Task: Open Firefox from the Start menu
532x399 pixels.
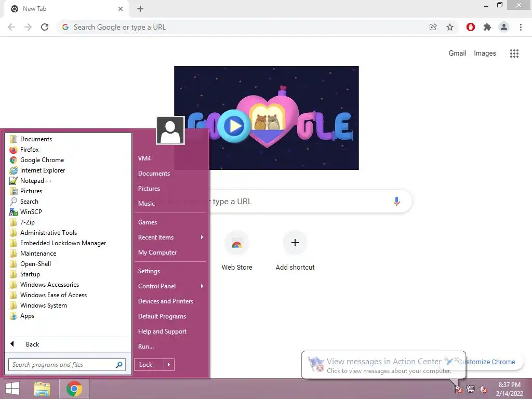Action: [x=29, y=150]
